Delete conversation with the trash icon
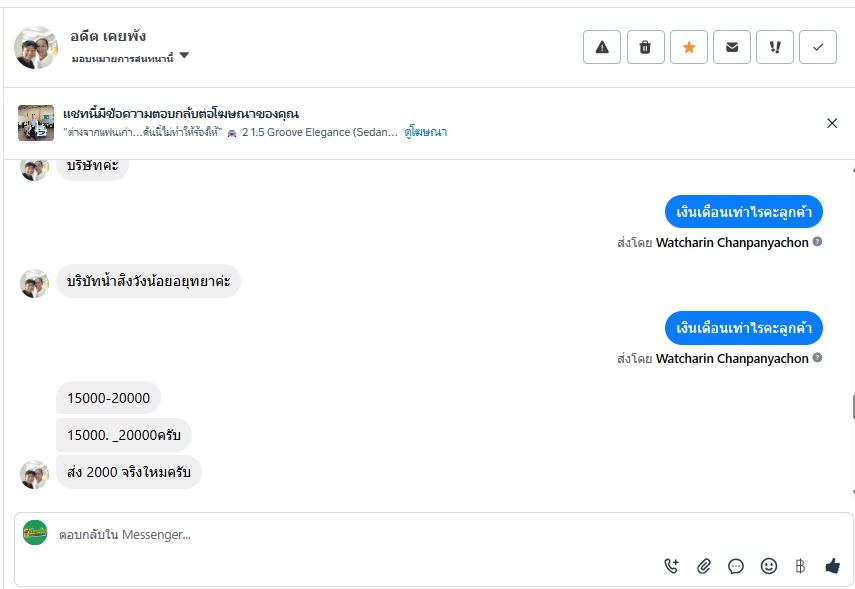Viewport: 855px width, 589px height. click(x=646, y=47)
